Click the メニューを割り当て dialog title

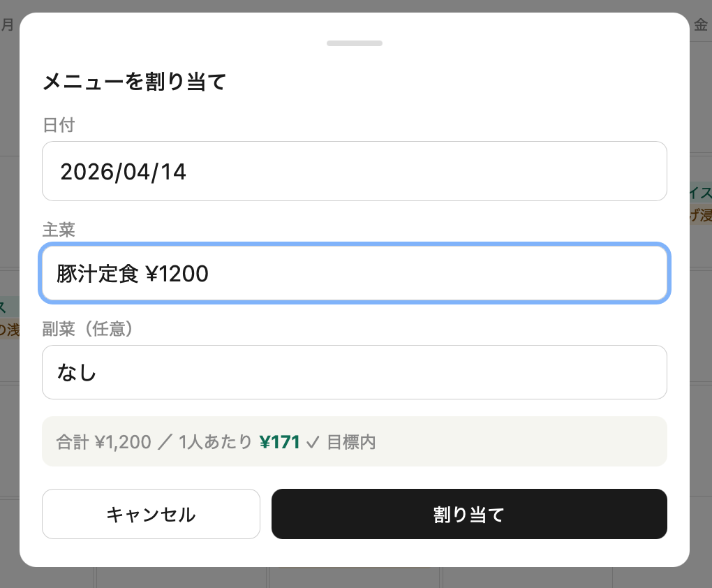[135, 82]
